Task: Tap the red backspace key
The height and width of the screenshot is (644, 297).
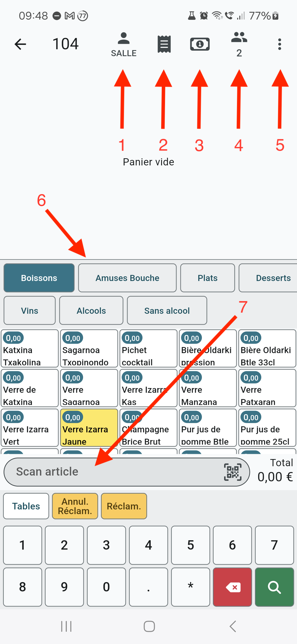Action: click(232, 587)
